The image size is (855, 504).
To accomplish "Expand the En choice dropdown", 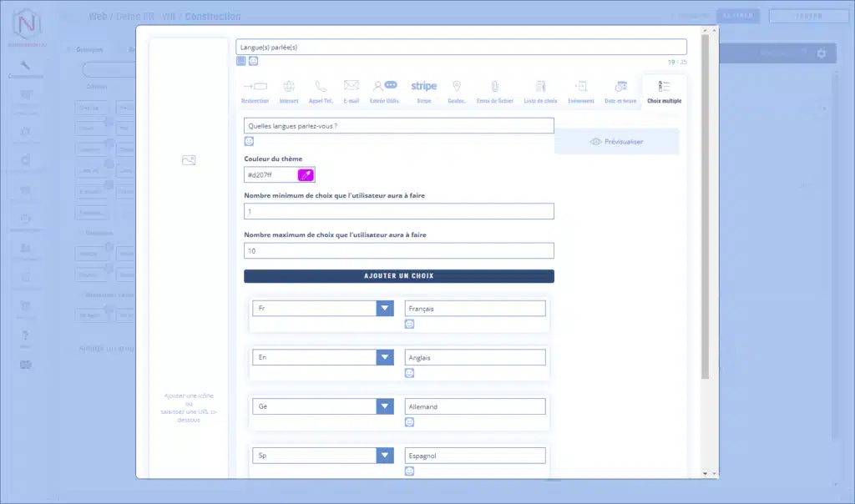I will click(384, 357).
